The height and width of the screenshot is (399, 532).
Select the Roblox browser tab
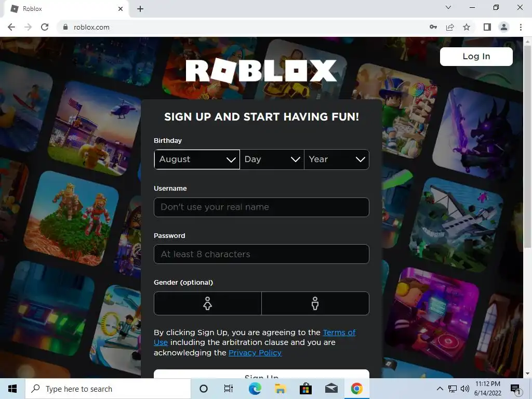tap(66, 9)
